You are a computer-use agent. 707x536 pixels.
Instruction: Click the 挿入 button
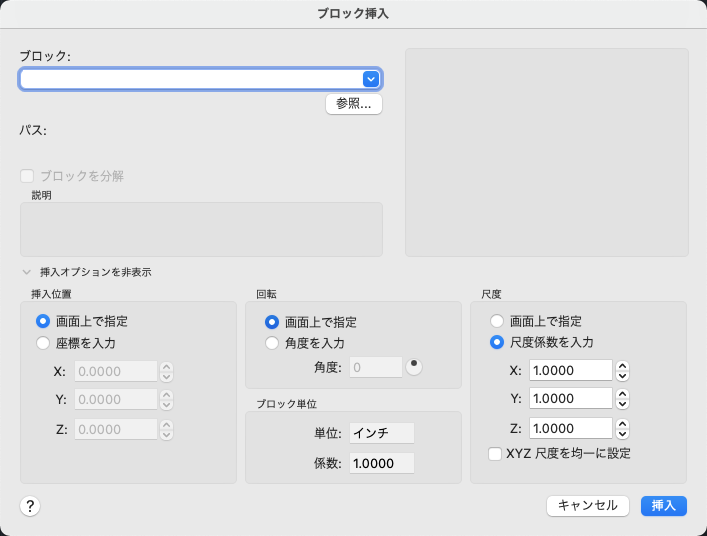(664, 506)
